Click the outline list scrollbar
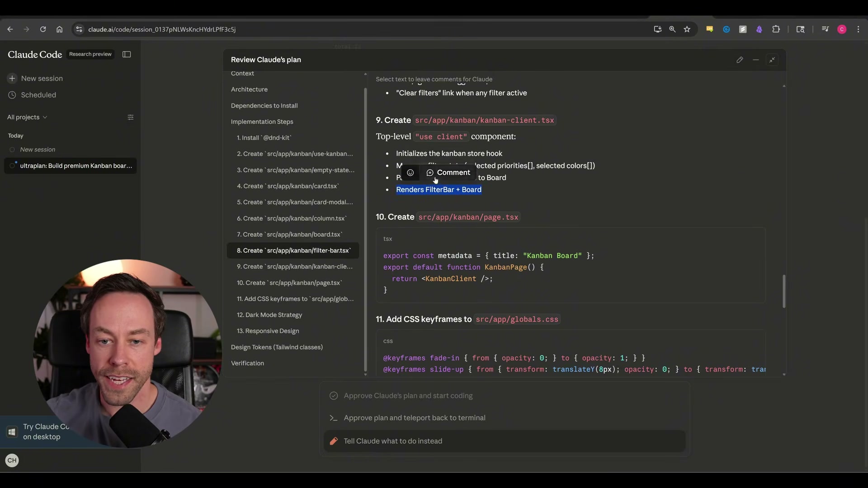Image resolution: width=868 pixels, height=488 pixels. click(365, 230)
